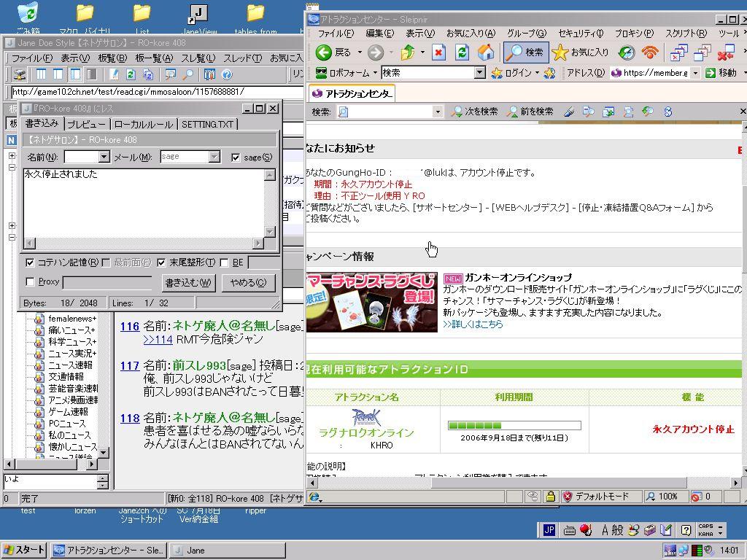This screenshot has width=747, height=560.
Task: Open お気に入り(A) menu in Sleipnir
Action: pyautogui.click(x=471, y=34)
